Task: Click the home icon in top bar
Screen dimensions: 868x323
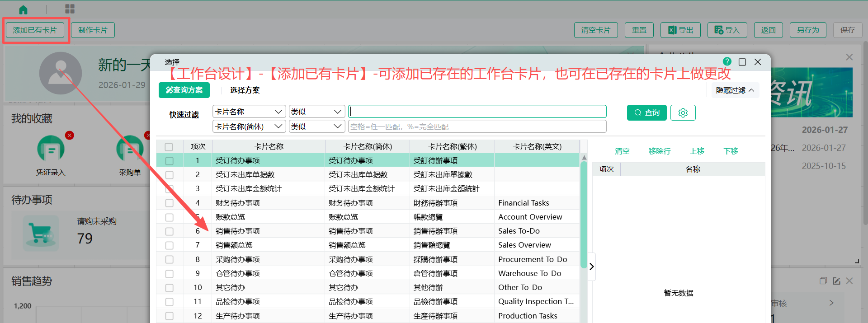Action: click(x=23, y=9)
